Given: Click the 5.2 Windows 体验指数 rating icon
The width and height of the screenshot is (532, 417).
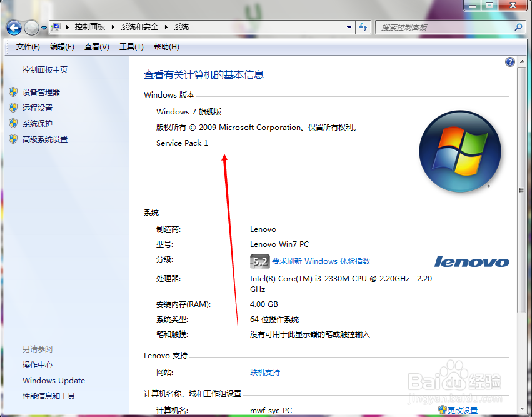Looking at the screenshot, I should click(259, 261).
